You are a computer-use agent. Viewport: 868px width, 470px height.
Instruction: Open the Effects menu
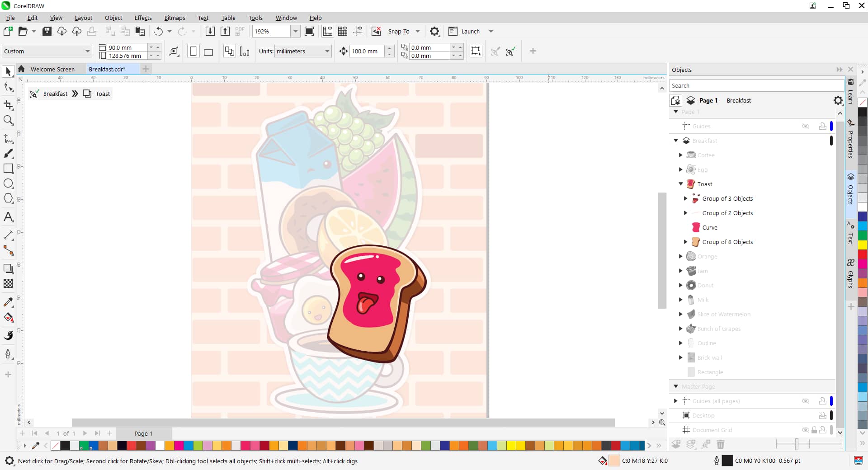(143, 18)
